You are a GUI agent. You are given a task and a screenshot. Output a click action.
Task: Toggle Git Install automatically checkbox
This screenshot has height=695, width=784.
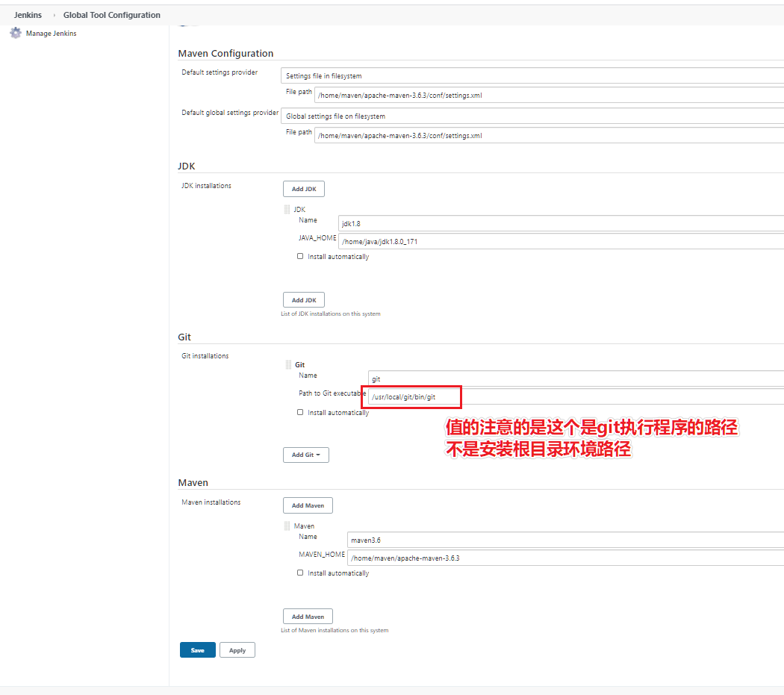coord(300,412)
